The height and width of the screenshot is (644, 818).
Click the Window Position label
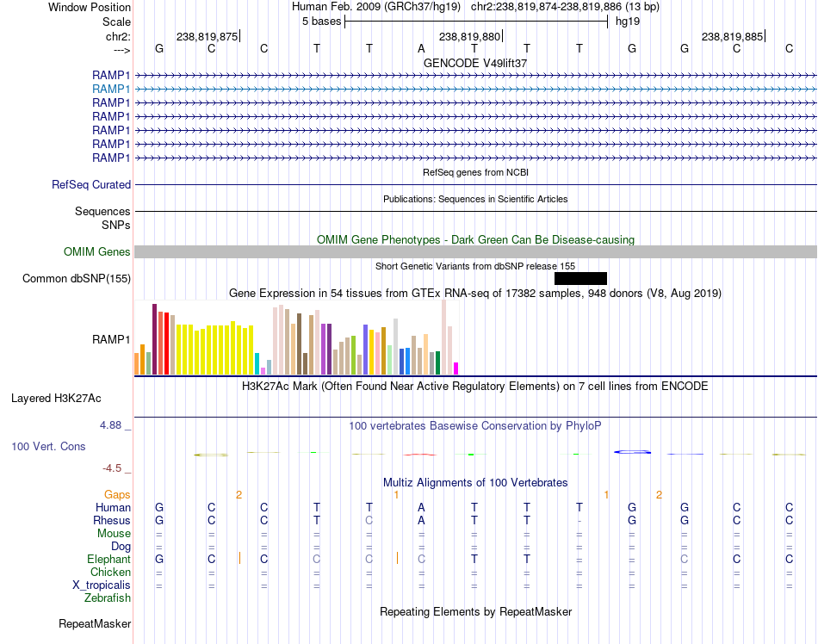[90, 7]
